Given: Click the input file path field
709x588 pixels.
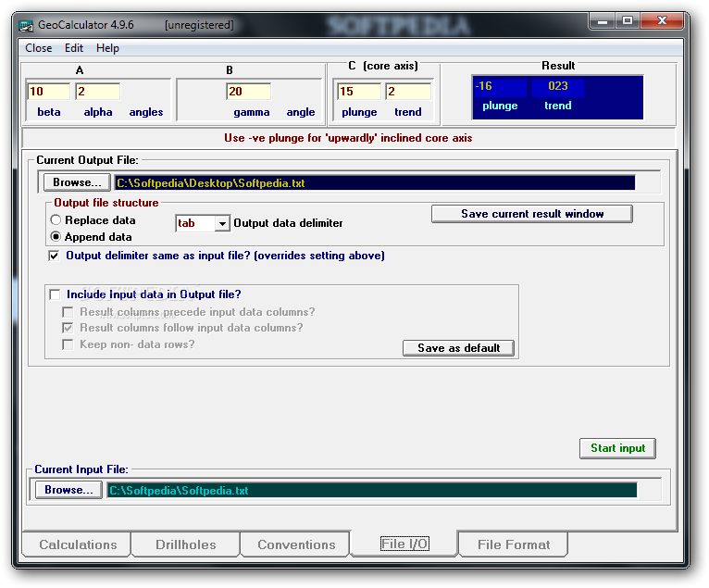Looking at the screenshot, I should (372, 490).
